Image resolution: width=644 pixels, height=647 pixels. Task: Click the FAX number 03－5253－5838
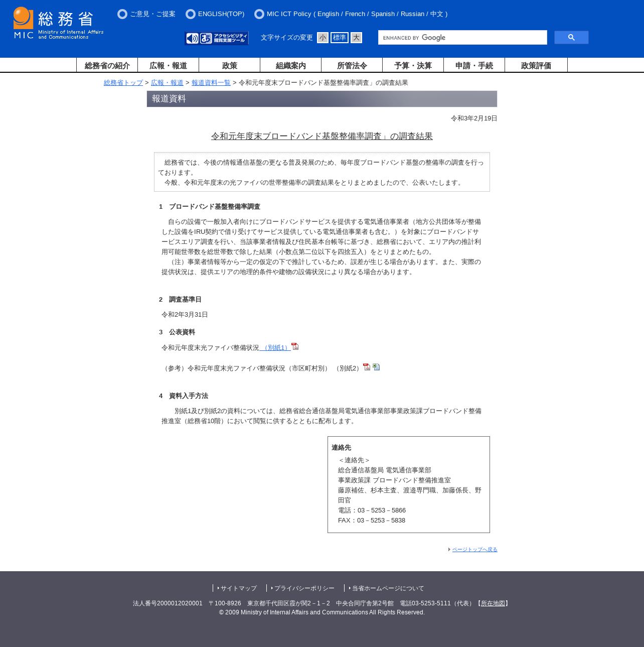[x=381, y=521]
